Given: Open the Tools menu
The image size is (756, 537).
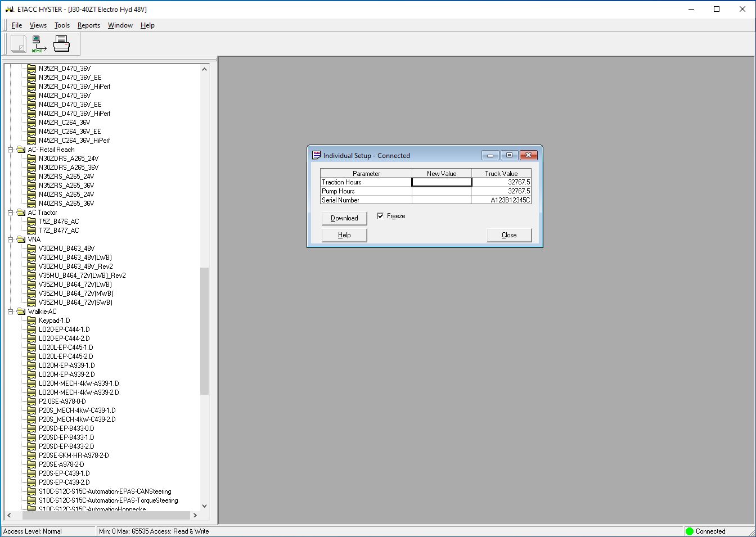Looking at the screenshot, I should [62, 25].
